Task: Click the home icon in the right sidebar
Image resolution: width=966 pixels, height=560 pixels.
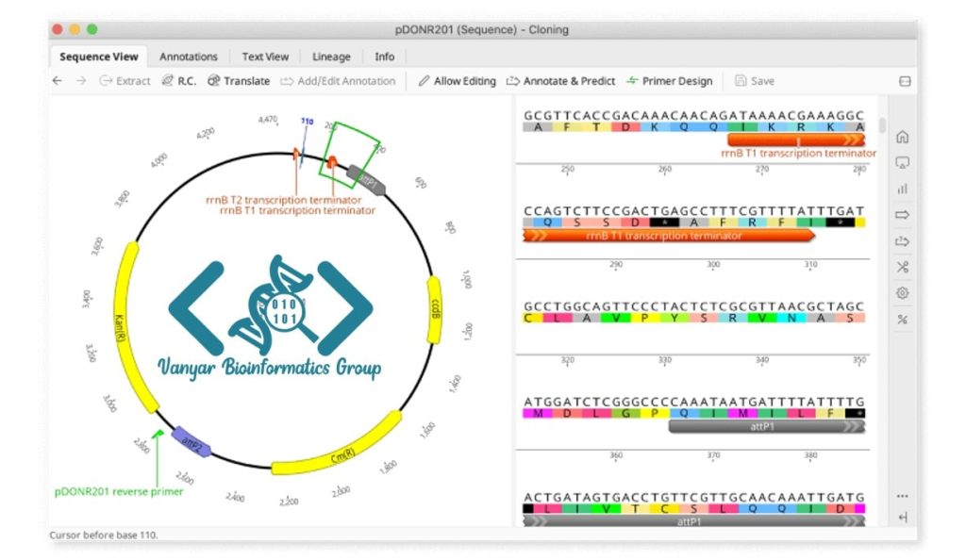Action: coord(903,137)
